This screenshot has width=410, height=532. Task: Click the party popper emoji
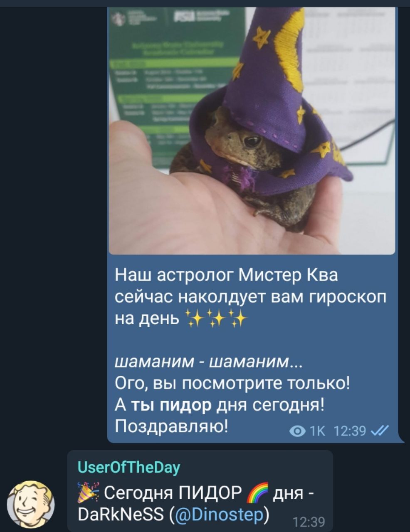[88, 493]
